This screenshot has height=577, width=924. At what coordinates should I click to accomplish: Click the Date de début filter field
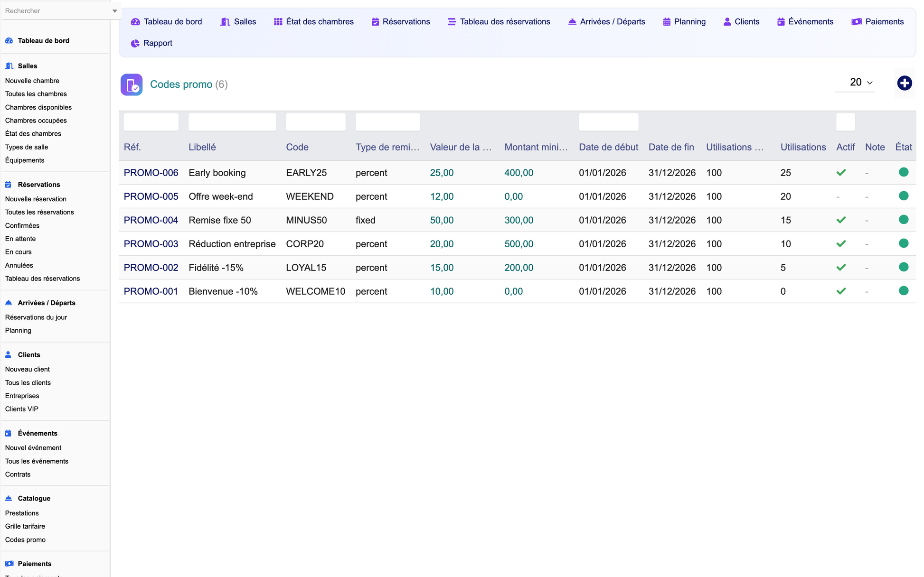pos(608,122)
